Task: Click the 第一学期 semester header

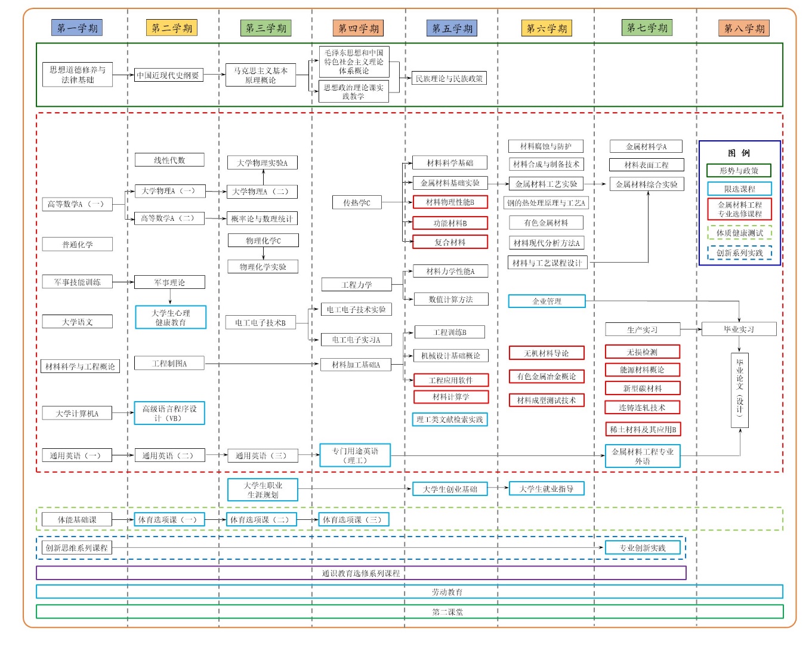Action: pyautogui.click(x=77, y=28)
